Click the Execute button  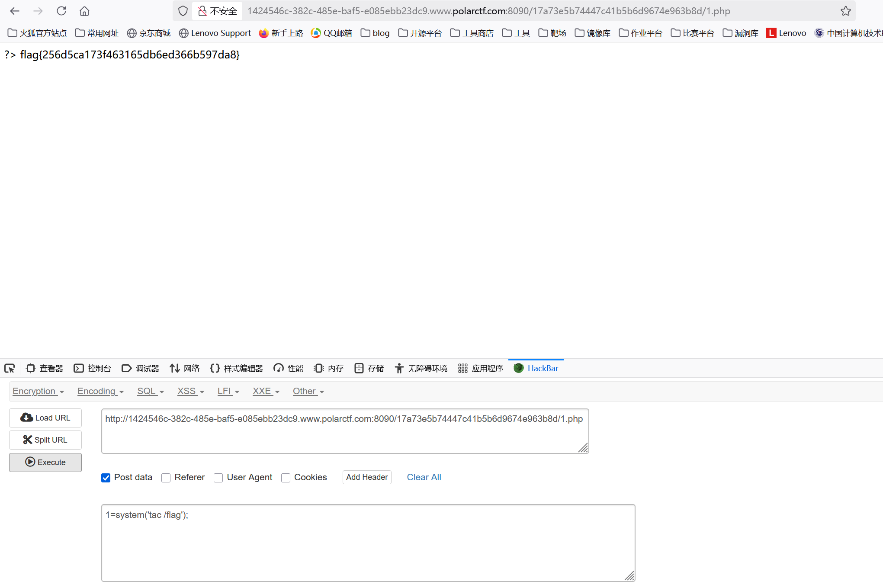45,463
